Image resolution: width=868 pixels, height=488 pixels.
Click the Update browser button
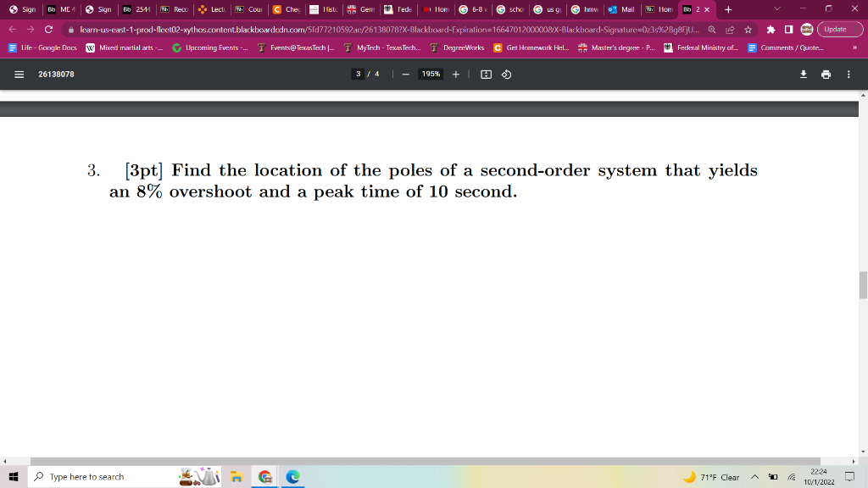837,28
